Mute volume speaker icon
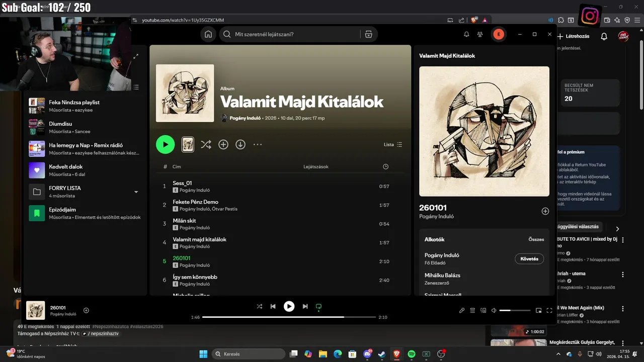 494,310
